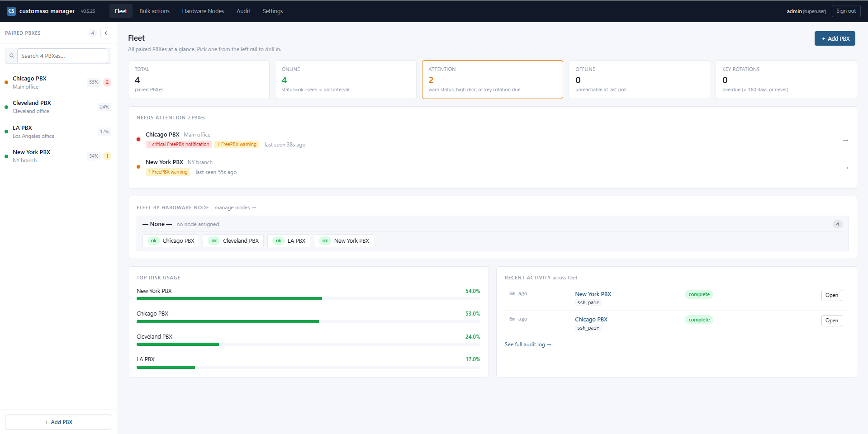Click the Attention summary card

click(x=492, y=80)
